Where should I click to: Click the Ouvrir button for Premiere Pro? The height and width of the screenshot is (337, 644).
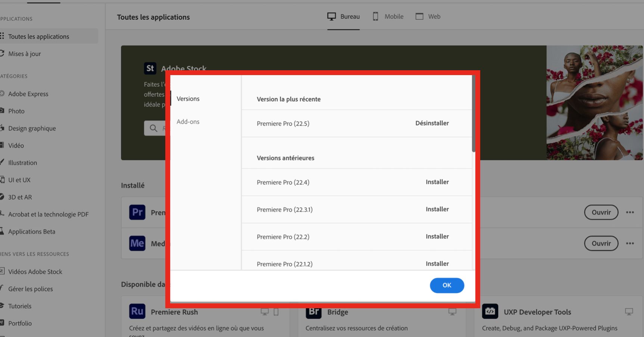click(601, 212)
